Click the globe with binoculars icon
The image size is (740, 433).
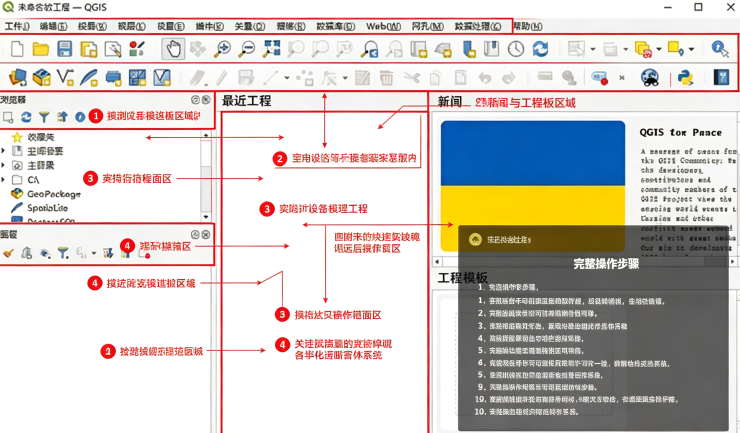pos(650,77)
